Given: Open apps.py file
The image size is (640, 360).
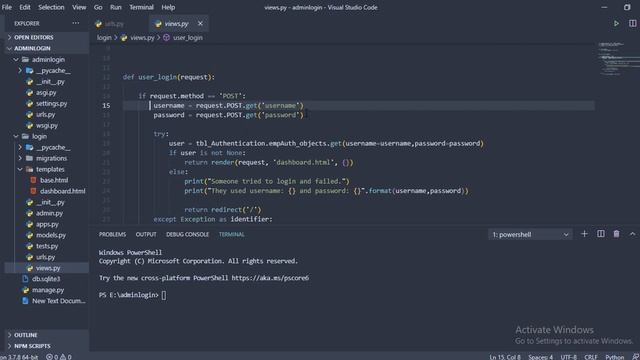Looking at the screenshot, I should tap(47, 224).
